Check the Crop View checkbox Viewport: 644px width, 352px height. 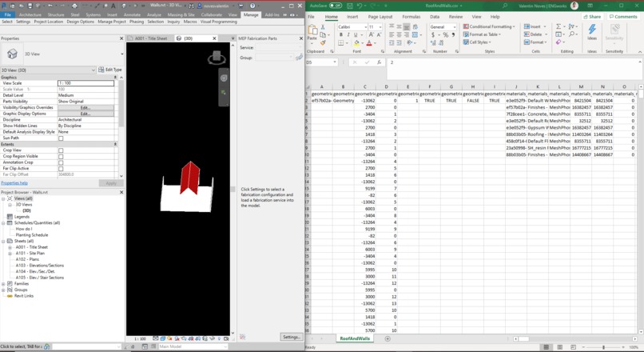click(x=61, y=150)
